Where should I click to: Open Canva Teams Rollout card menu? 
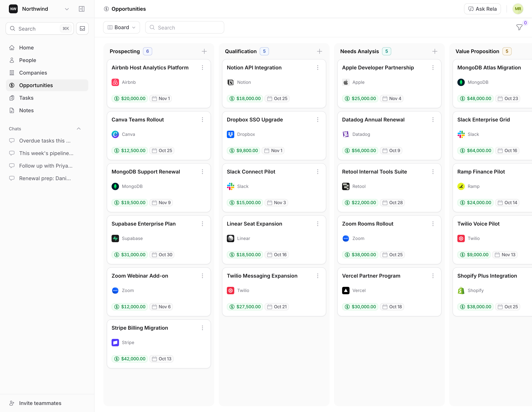point(202,120)
